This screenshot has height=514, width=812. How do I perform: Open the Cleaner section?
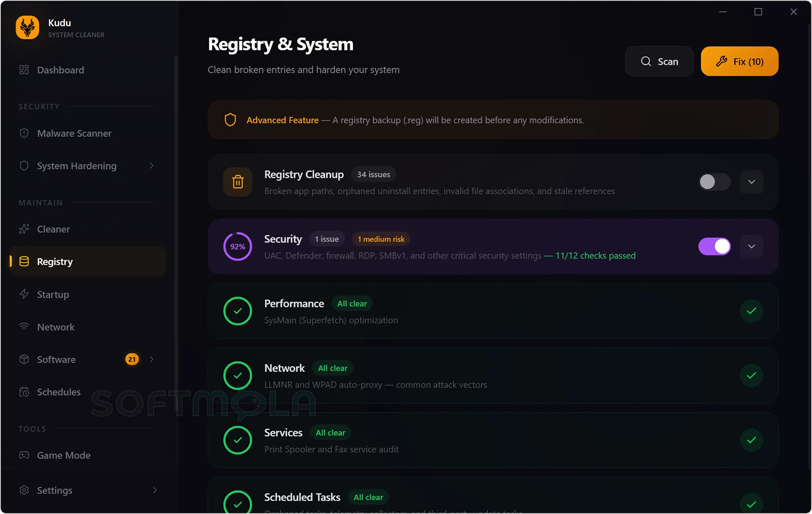pyautogui.click(x=87, y=229)
